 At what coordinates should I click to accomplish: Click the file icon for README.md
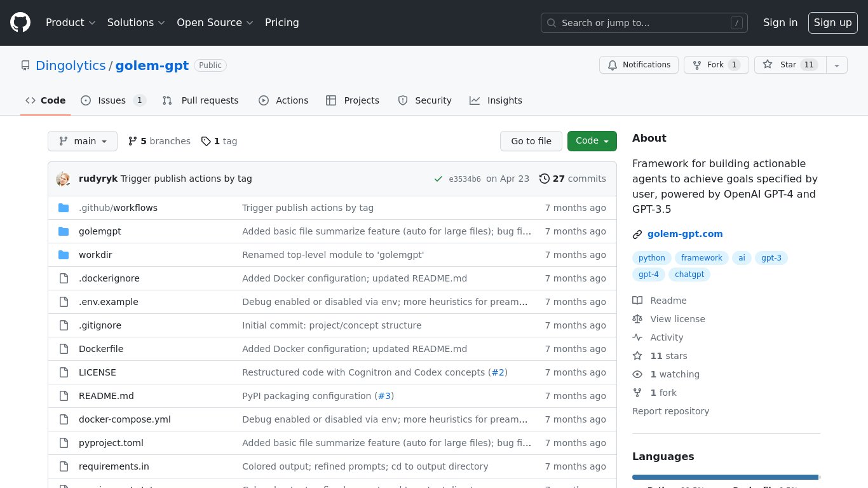point(64,396)
